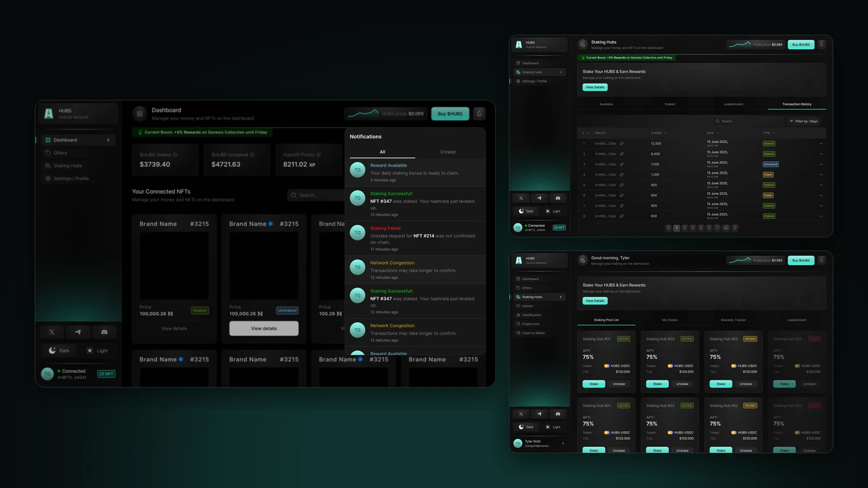Open the Rewards Tracker tab
The height and width of the screenshot is (488, 868).
[x=733, y=320]
